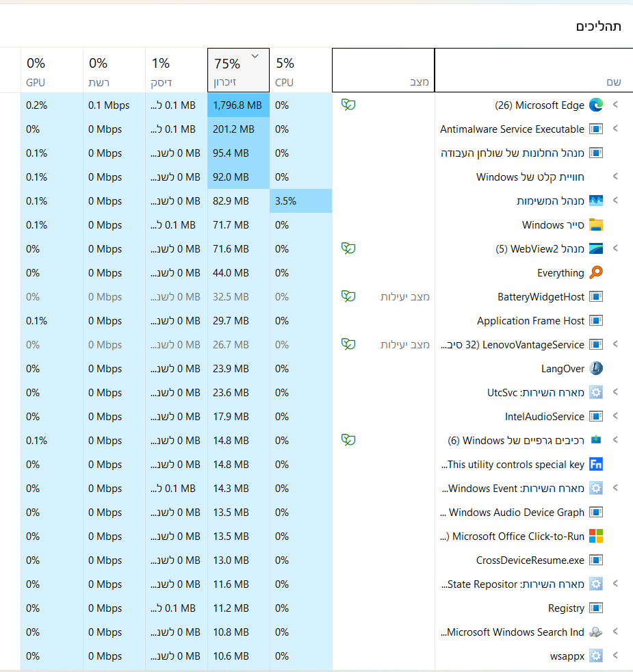Screen dimensions: 633x672
Task: Click the Microsoft Office Click-to-Run icon
Action: click(x=595, y=536)
